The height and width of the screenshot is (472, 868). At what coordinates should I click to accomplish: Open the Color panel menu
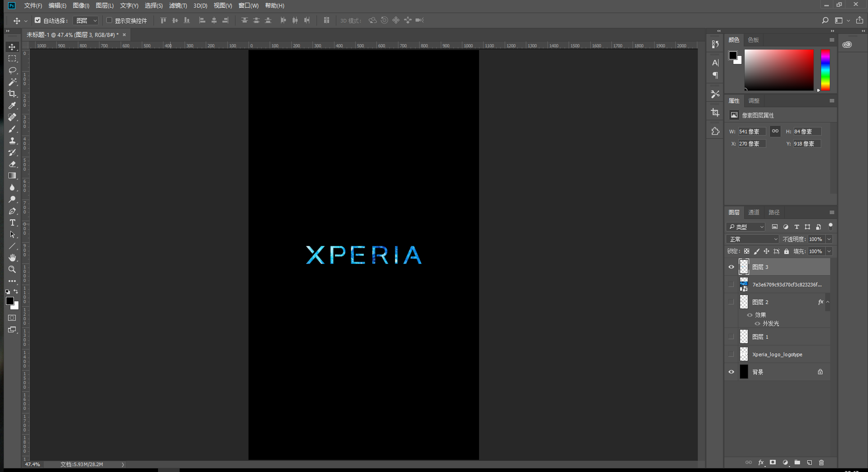tap(832, 40)
